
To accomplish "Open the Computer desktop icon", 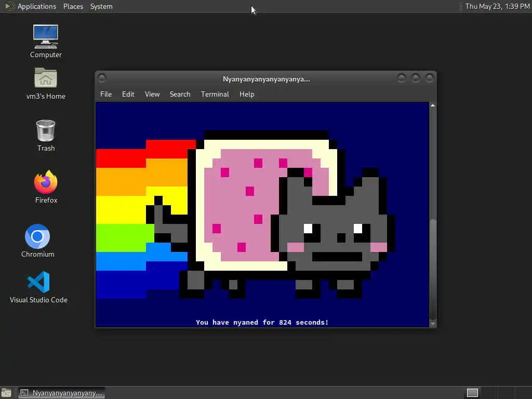I will 46,42.
